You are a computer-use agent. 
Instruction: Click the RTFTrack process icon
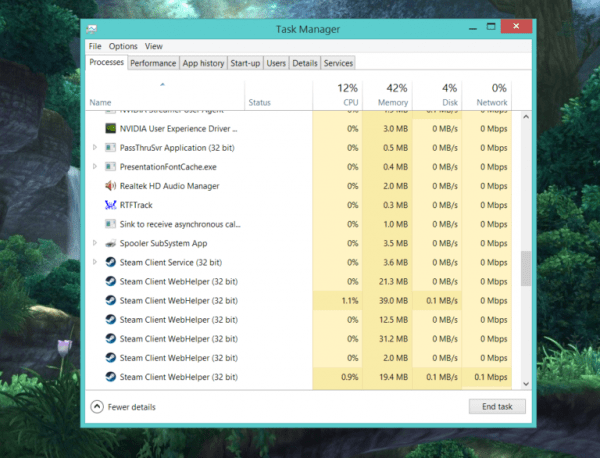point(110,205)
